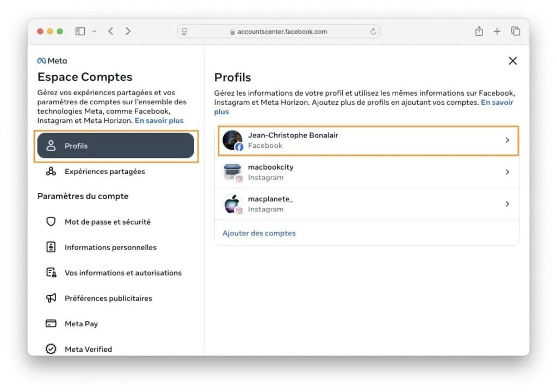Select Expériences partagées in sidebar

click(104, 171)
